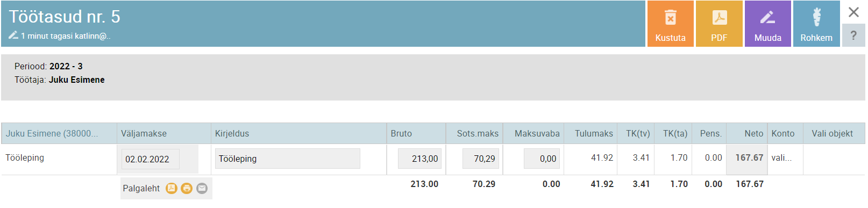Click the Kirjeldus field Tööleping

tap(288, 159)
